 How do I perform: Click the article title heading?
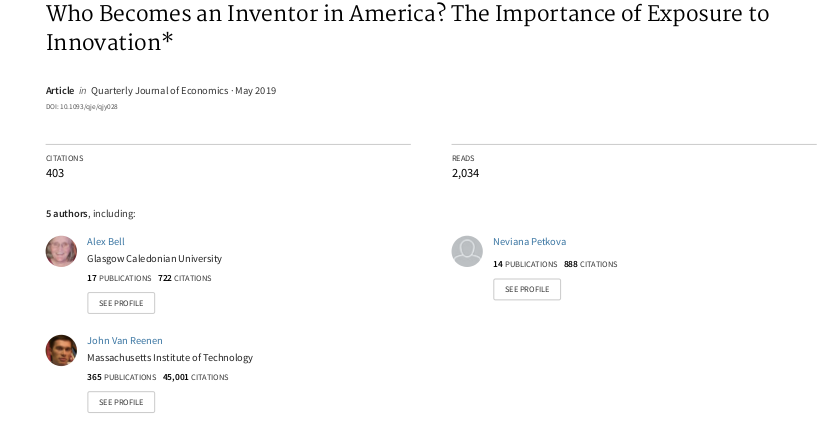(x=407, y=28)
